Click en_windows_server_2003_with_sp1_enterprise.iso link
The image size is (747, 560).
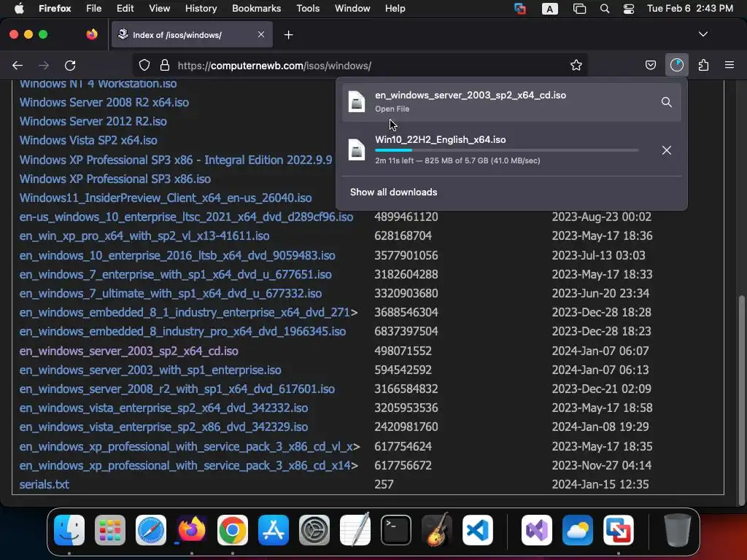(x=150, y=370)
